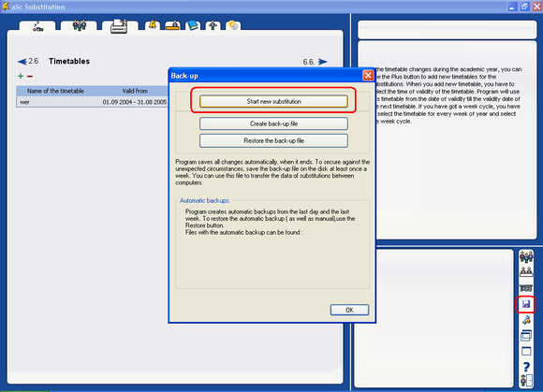
Task: Click the three-people group icon in sidebar
Action: pos(526,257)
